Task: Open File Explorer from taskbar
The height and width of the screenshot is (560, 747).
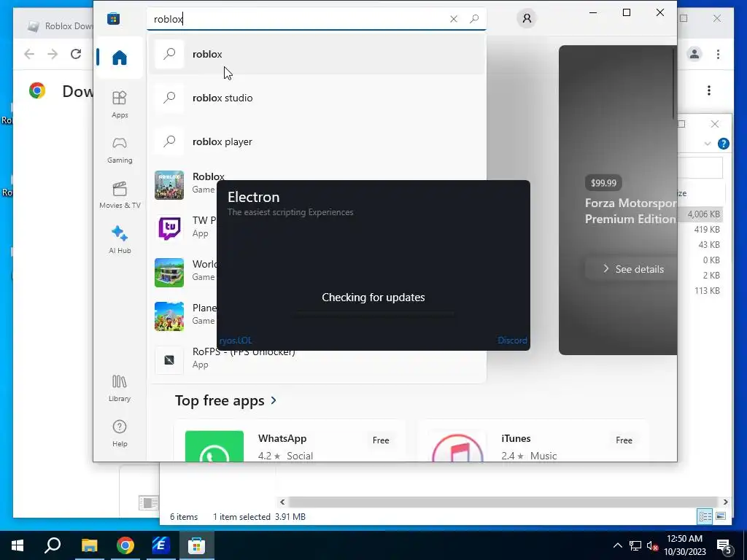Action: pyautogui.click(x=89, y=545)
